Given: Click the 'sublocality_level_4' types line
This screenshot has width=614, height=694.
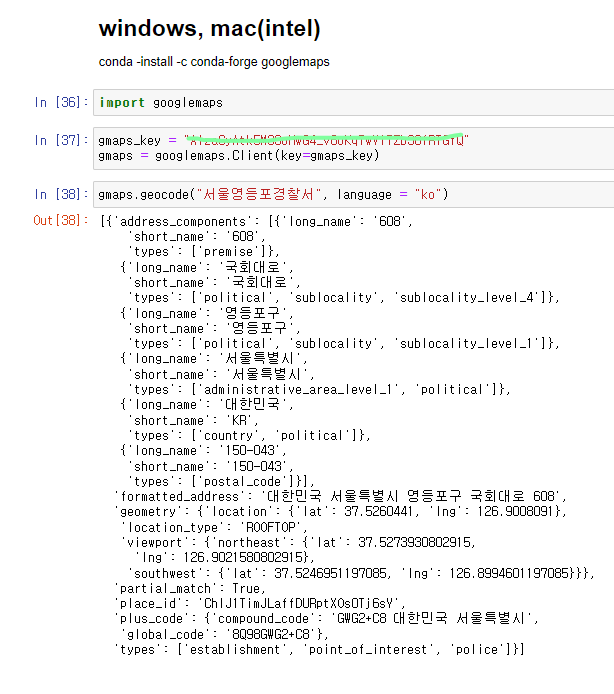Looking at the screenshot, I should click(344, 298).
